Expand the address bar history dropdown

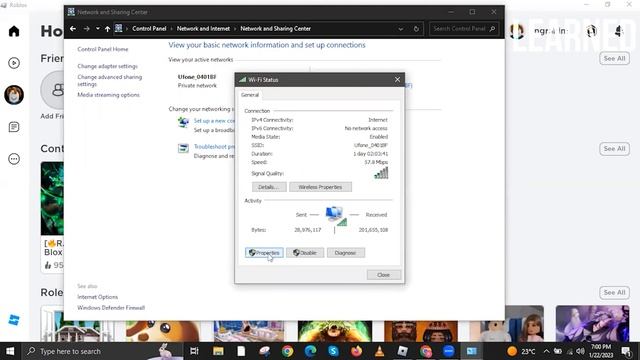pos(400,29)
